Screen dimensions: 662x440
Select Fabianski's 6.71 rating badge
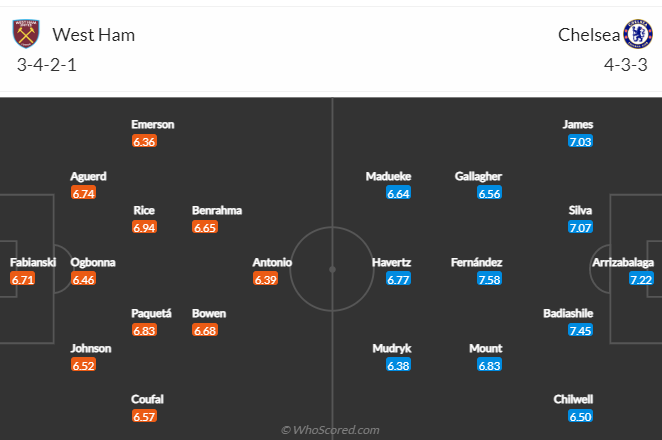click(x=22, y=279)
